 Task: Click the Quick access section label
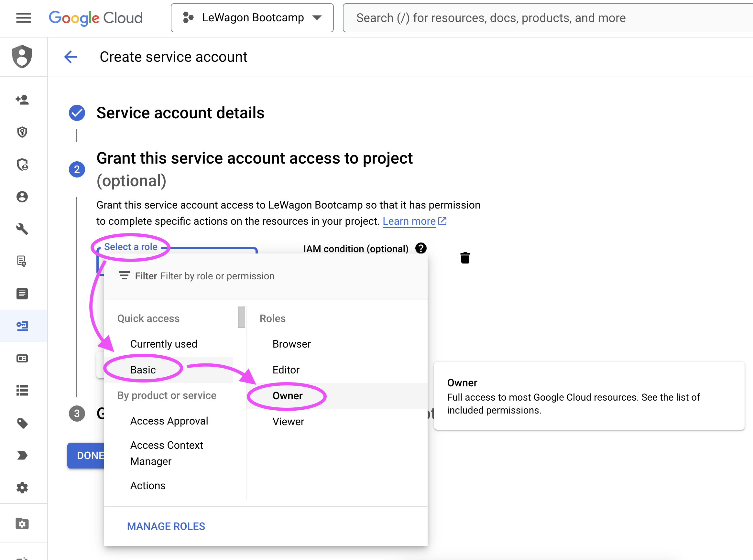(x=148, y=318)
